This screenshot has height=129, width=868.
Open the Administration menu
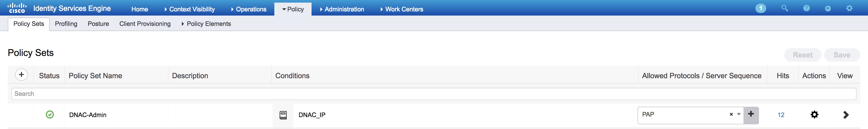[342, 9]
